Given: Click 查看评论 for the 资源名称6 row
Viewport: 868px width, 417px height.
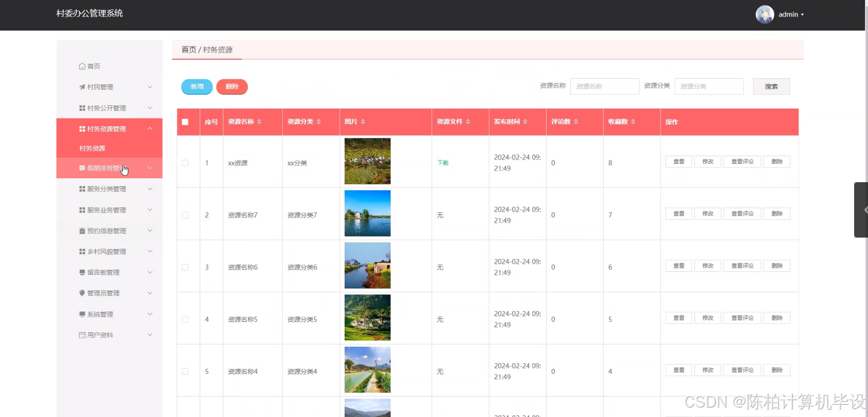Looking at the screenshot, I should click(742, 266).
